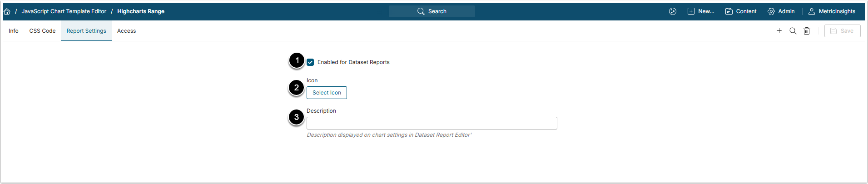Click the Highcharts Range breadcrumb title
Image resolution: width=868 pixels, height=184 pixels.
[141, 11]
